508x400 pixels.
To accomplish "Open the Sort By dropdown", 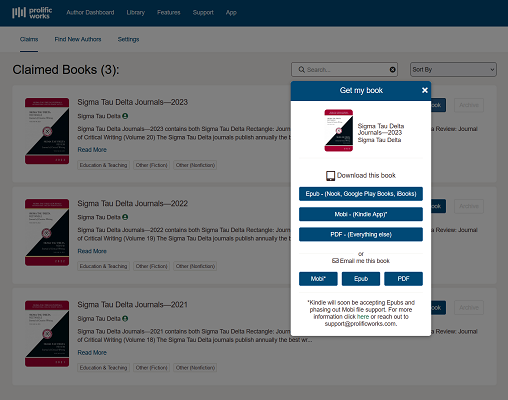I will point(453,70).
